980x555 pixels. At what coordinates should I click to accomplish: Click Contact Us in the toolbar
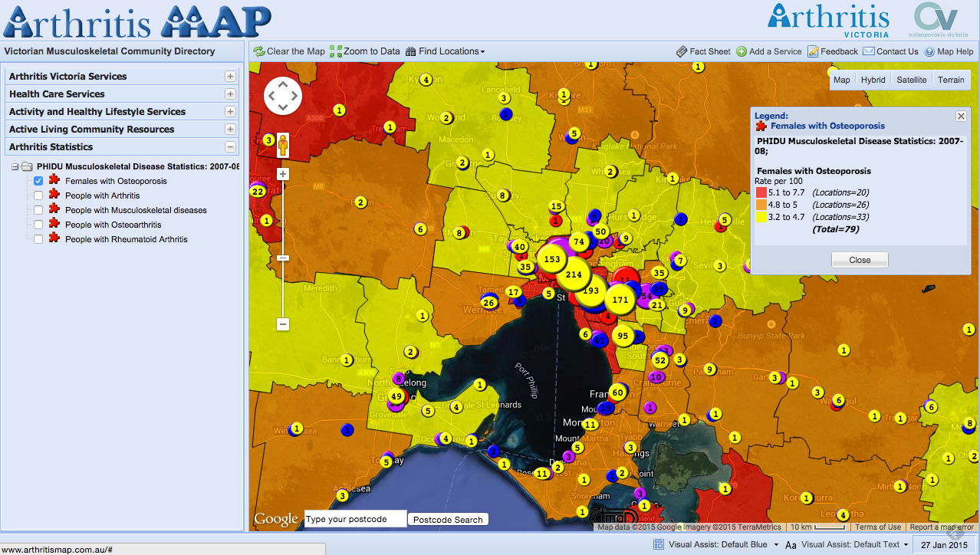pos(890,51)
